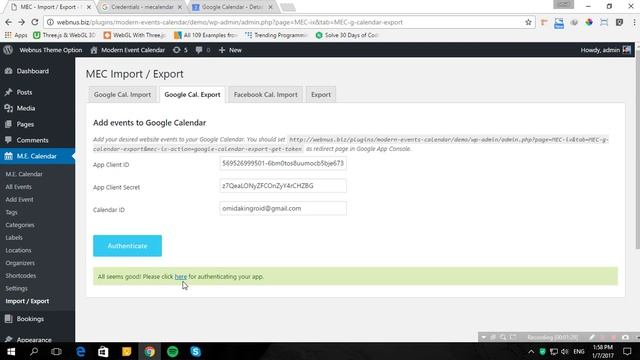Open the Action Center notifications icon
The width and height of the screenshot is (640, 360).
[627, 351]
